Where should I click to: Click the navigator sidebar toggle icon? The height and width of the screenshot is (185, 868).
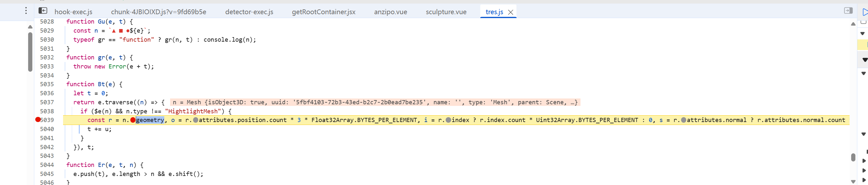43,11
